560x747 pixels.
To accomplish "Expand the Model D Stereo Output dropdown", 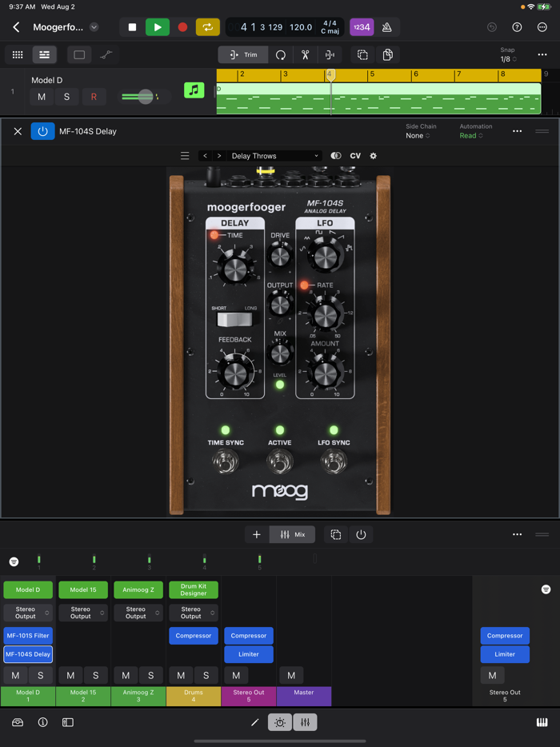I will coord(28,613).
